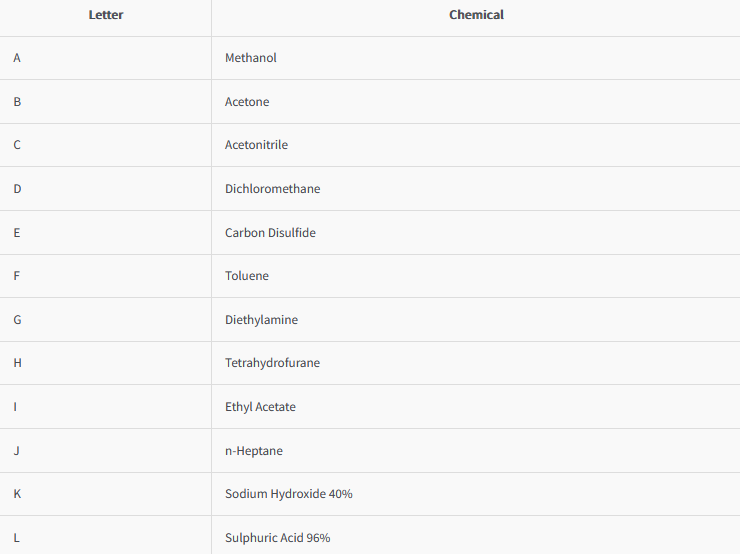Viewport: 740px width, 554px height.
Task: Select the n-Heptane entry
Action: pos(253,451)
